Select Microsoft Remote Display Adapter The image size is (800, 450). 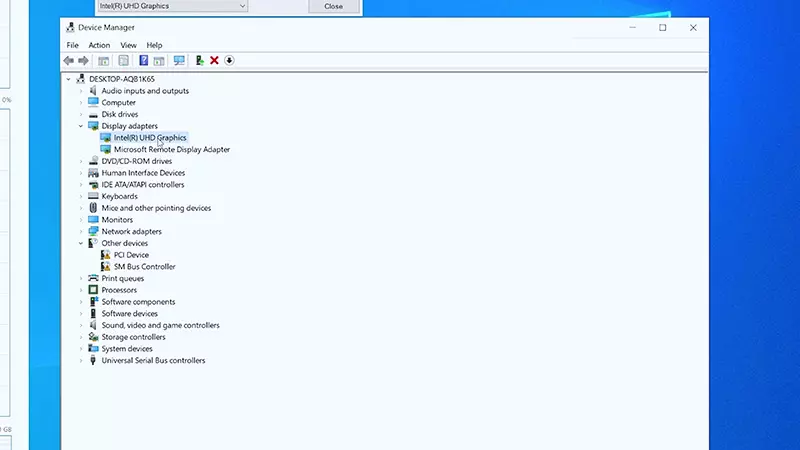click(172, 149)
